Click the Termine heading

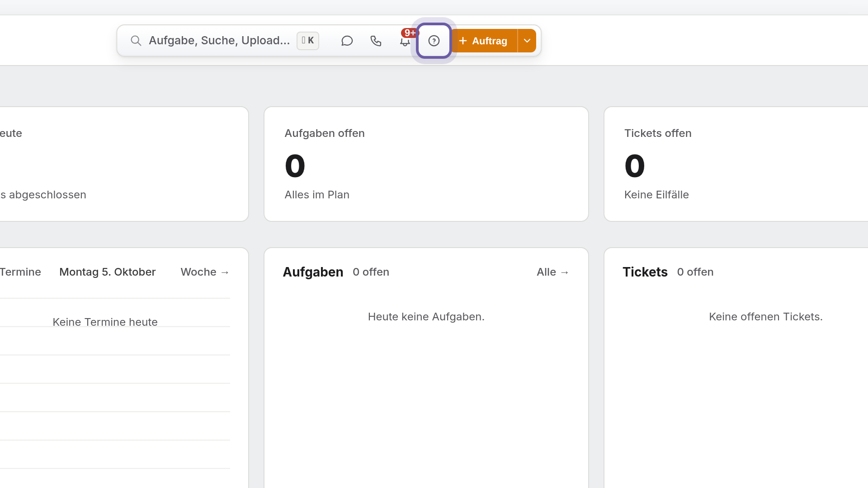[20, 272]
